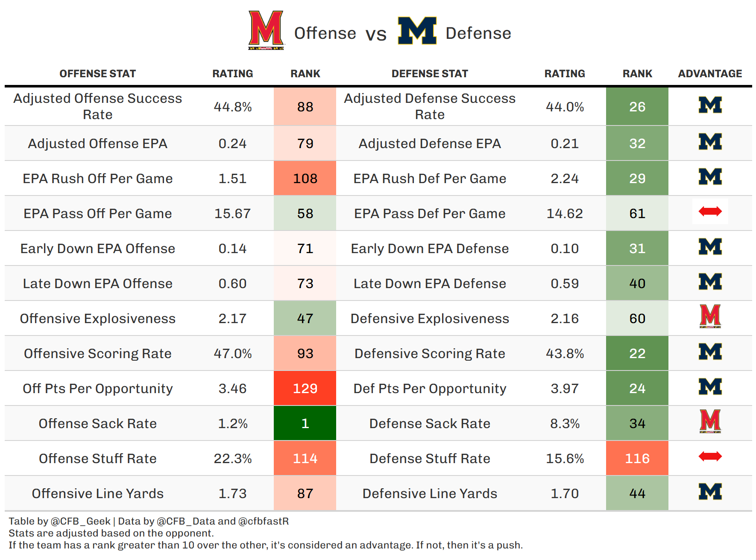Select the Early Down EPA Offense label
The height and width of the screenshot is (560, 756).
97,248
